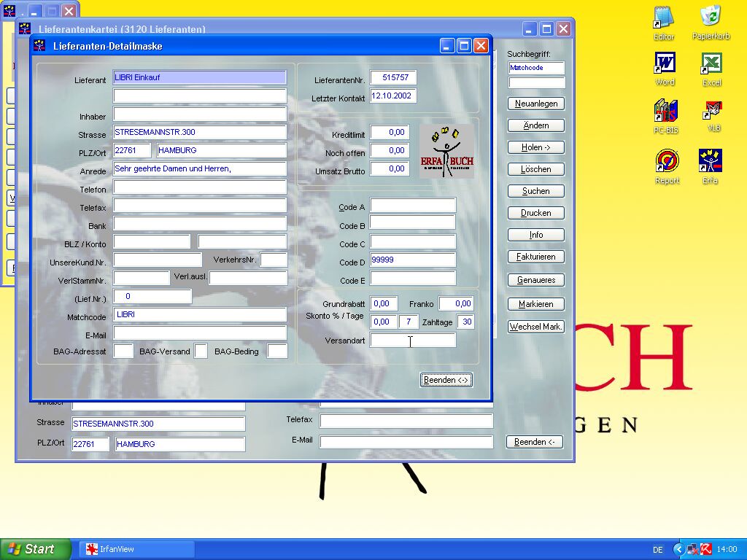Click the Noch offen field
The height and width of the screenshot is (560, 747).
point(390,150)
